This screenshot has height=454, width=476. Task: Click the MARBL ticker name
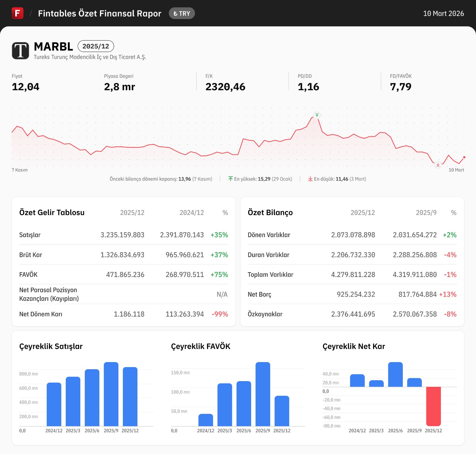pos(54,46)
